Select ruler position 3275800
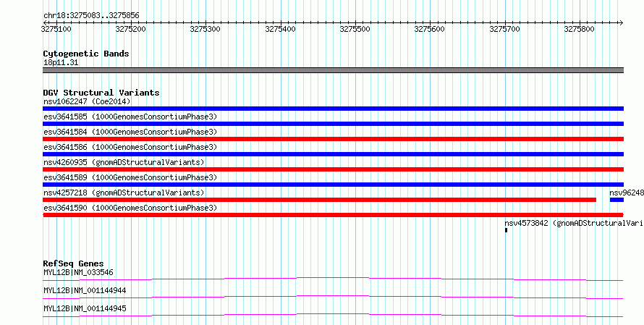Viewport: 644px width, 325px height. (579, 30)
